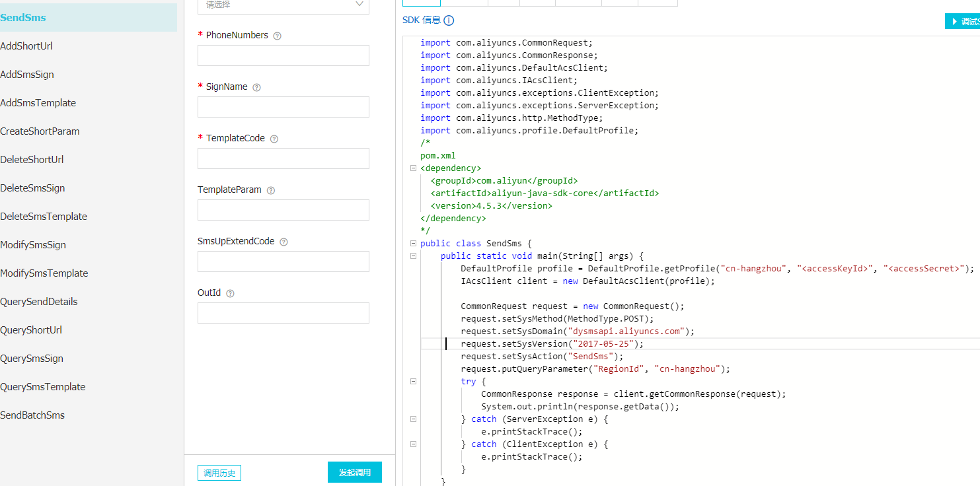
Task: Click the "2017-05-25" version string
Action: coord(603,344)
